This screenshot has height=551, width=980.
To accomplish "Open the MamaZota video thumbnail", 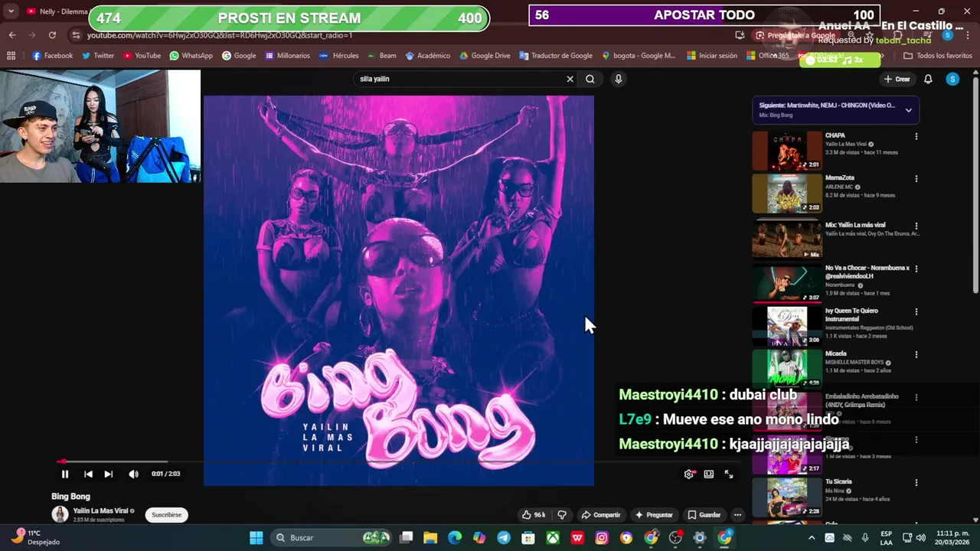I will point(787,194).
